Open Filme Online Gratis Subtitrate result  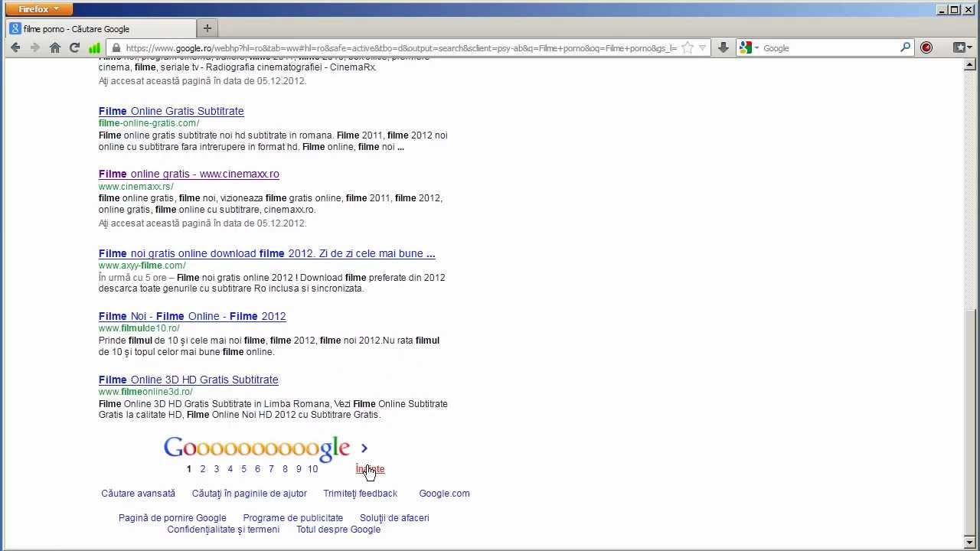point(171,111)
